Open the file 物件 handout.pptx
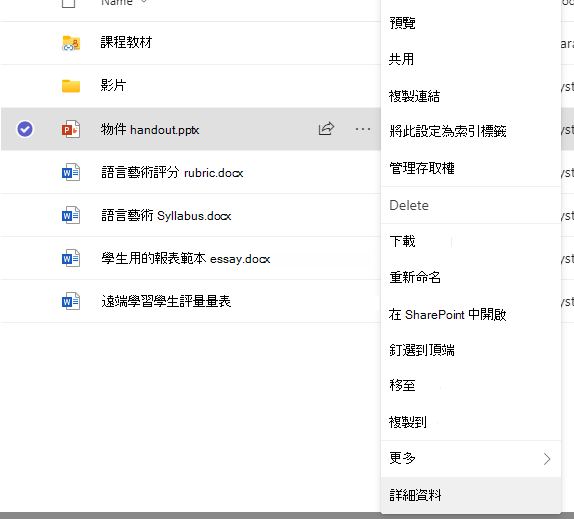Screen dimensions: 574x519 coord(150,130)
